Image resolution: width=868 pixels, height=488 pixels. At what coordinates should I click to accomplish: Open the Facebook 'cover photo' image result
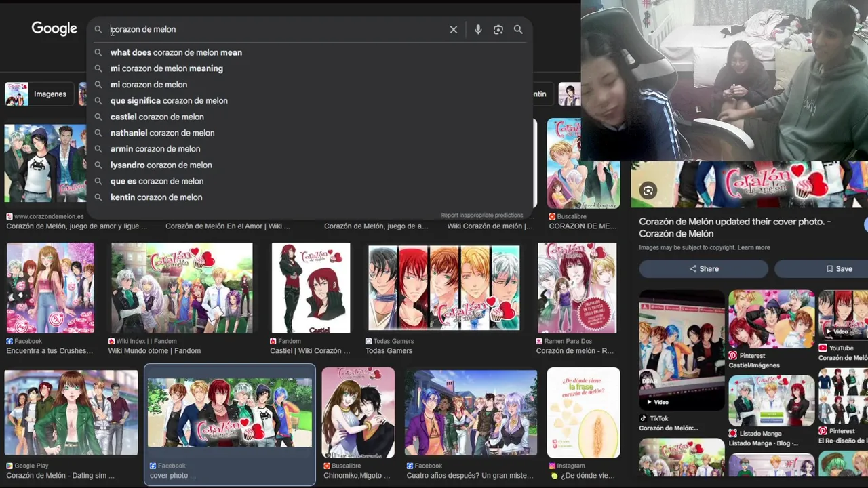pos(230,412)
